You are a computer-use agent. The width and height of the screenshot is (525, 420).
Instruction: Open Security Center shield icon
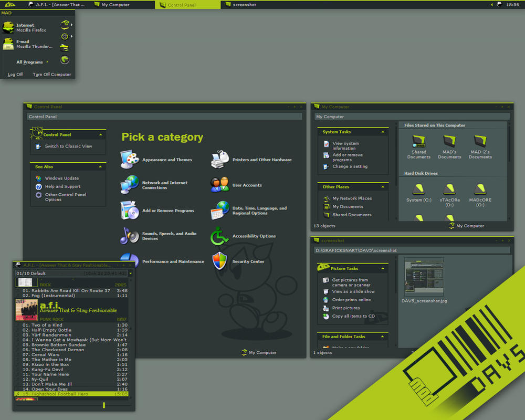(x=219, y=261)
